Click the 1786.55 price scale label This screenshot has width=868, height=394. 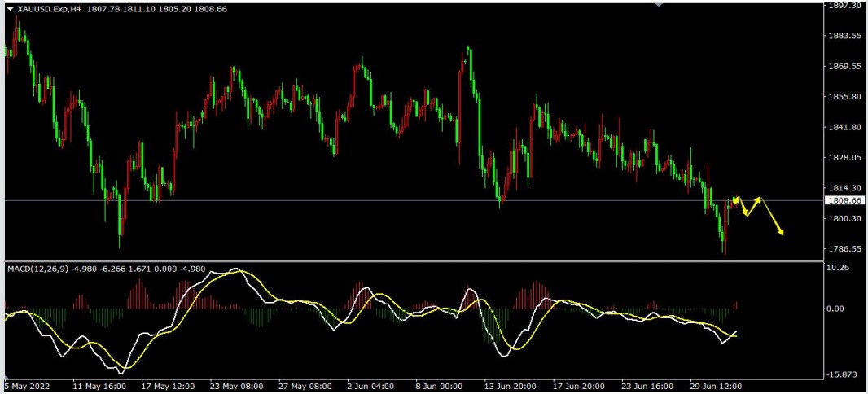(844, 249)
